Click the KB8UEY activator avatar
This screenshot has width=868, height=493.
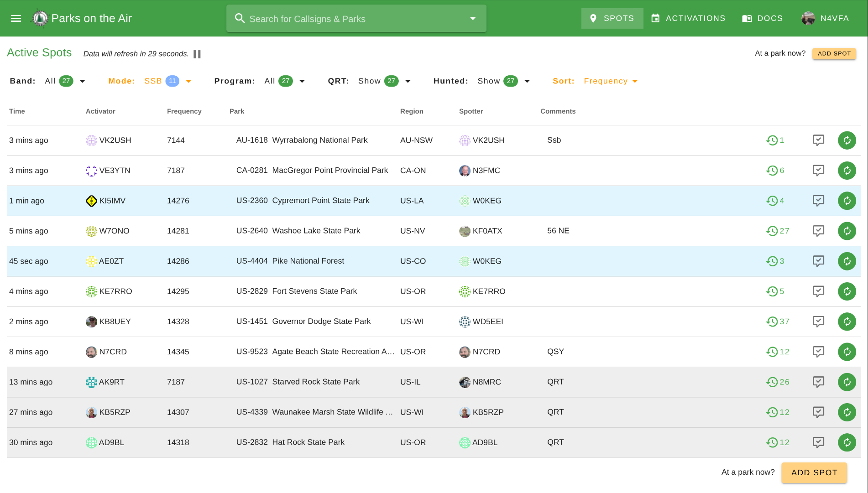pyautogui.click(x=91, y=322)
